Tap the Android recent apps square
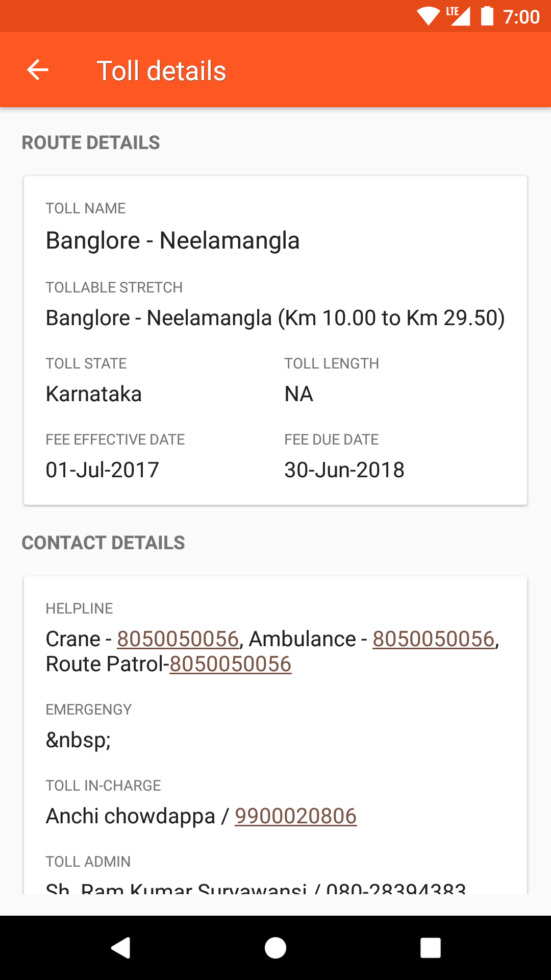Screen dimensions: 551x980 click(430, 948)
